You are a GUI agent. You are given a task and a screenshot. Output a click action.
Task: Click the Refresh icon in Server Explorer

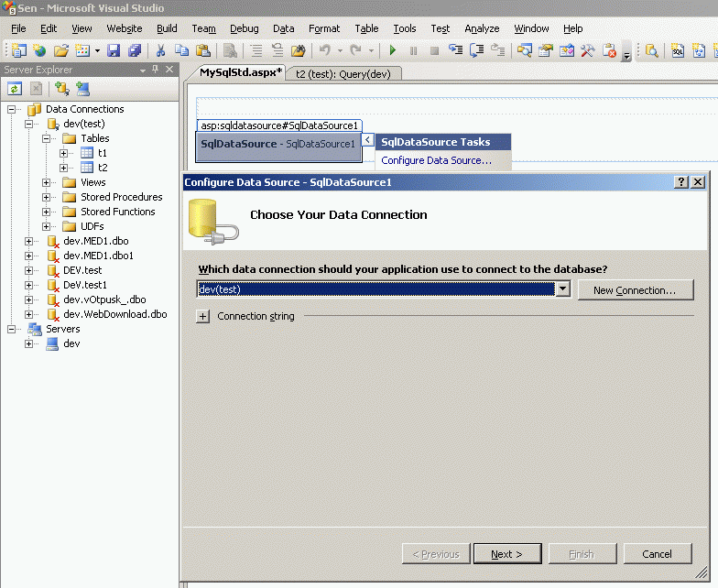tap(15, 89)
